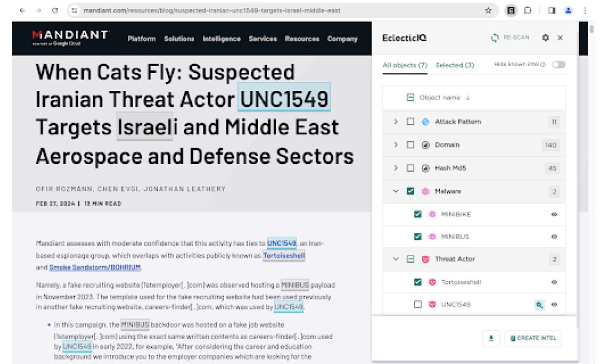The height and width of the screenshot is (364, 607).
Task: Open the Smoke Sandstorm/BOHRIUM link
Action: pos(95,268)
